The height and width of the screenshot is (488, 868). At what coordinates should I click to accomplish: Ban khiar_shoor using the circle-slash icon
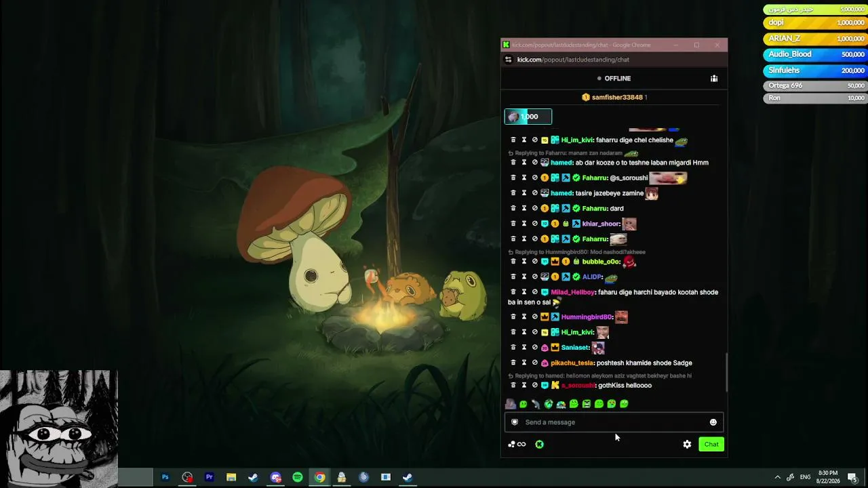tap(534, 224)
